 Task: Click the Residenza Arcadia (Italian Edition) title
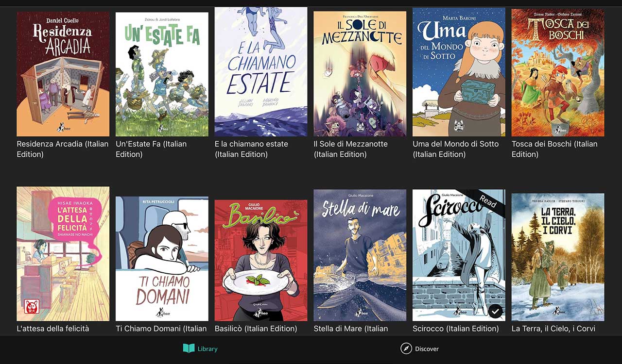click(x=63, y=149)
